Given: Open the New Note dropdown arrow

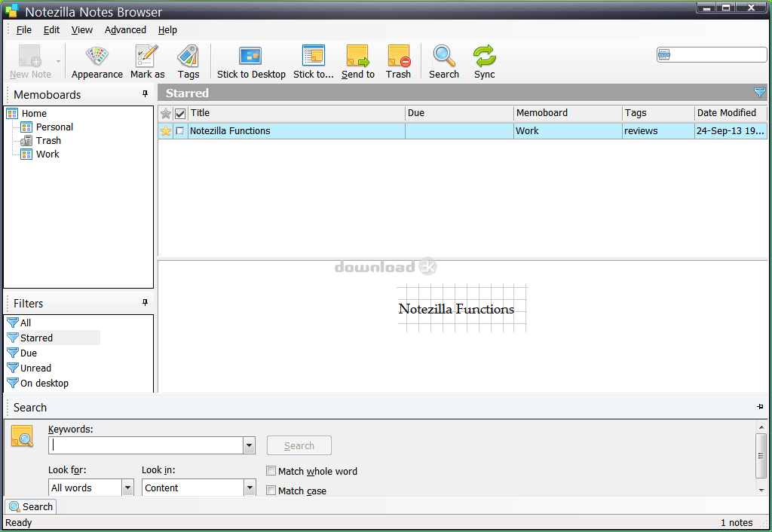Looking at the screenshot, I should pyautogui.click(x=59, y=62).
